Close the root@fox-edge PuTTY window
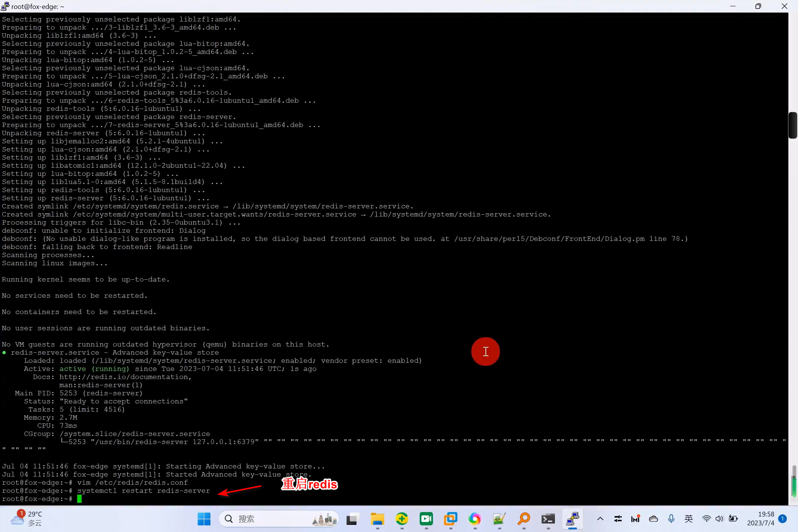This screenshot has height=532, width=798. click(x=785, y=6)
